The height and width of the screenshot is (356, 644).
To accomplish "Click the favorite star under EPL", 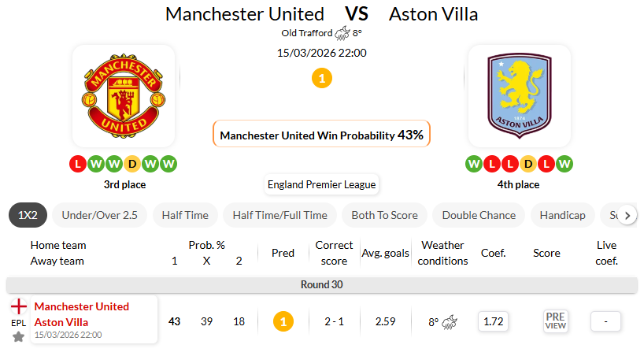I will tap(18, 336).
